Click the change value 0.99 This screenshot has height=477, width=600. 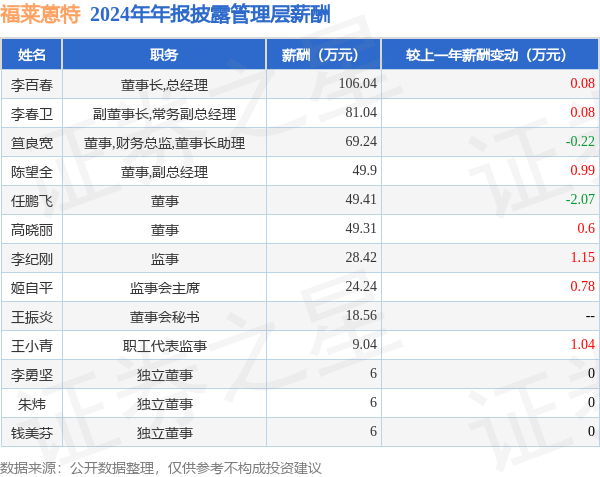pyautogui.click(x=582, y=170)
